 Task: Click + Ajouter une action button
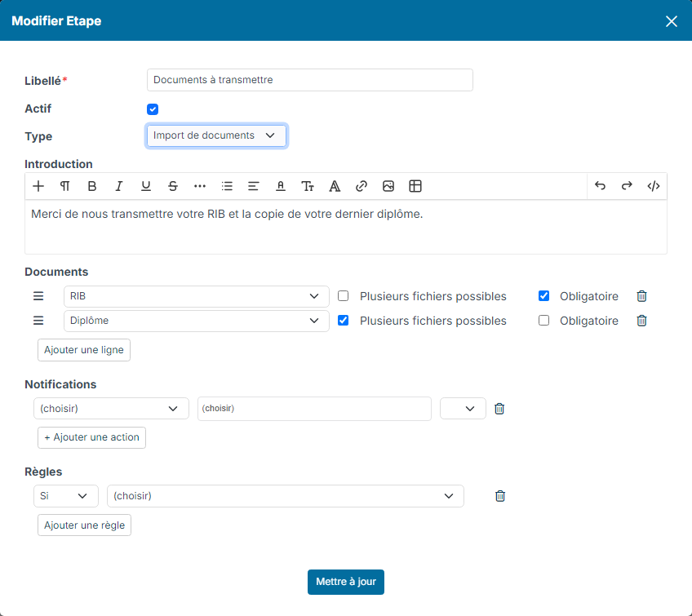(x=91, y=437)
